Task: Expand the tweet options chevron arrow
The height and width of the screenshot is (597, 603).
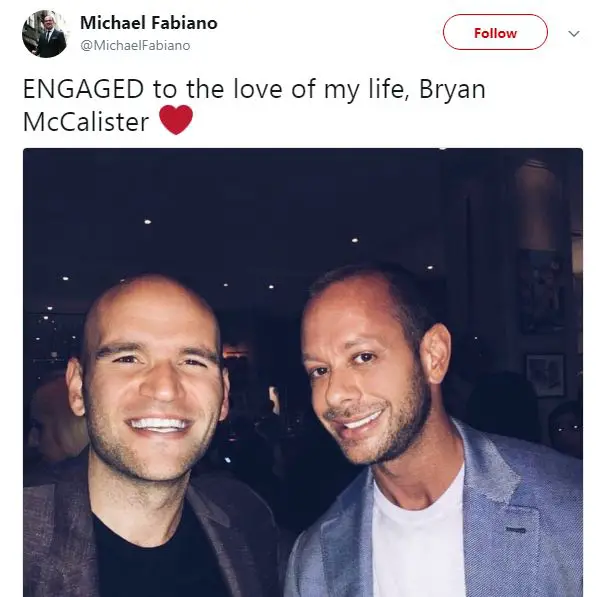Action: 574,33
